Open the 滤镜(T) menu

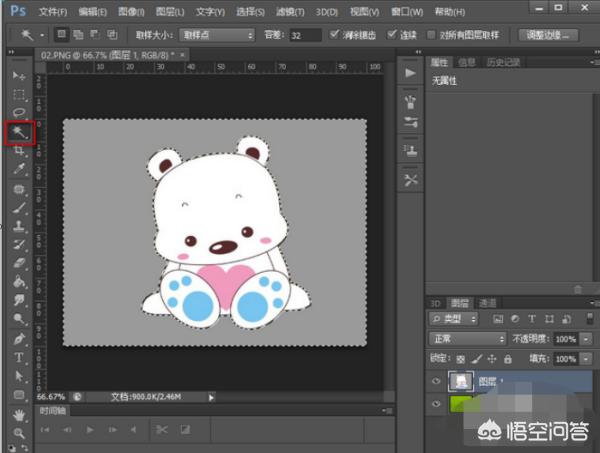(x=290, y=12)
